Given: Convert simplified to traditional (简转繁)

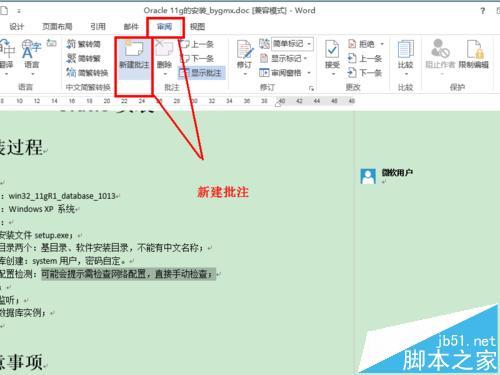Looking at the screenshot, I should (x=84, y=58).
